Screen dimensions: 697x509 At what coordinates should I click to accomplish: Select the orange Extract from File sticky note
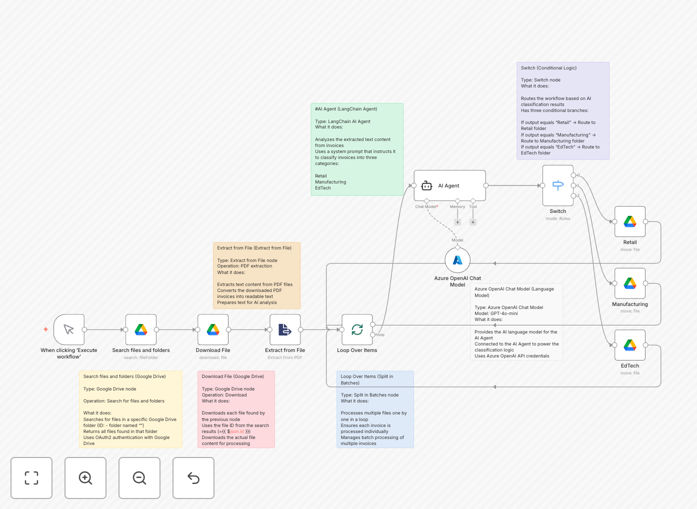[257, 275]
